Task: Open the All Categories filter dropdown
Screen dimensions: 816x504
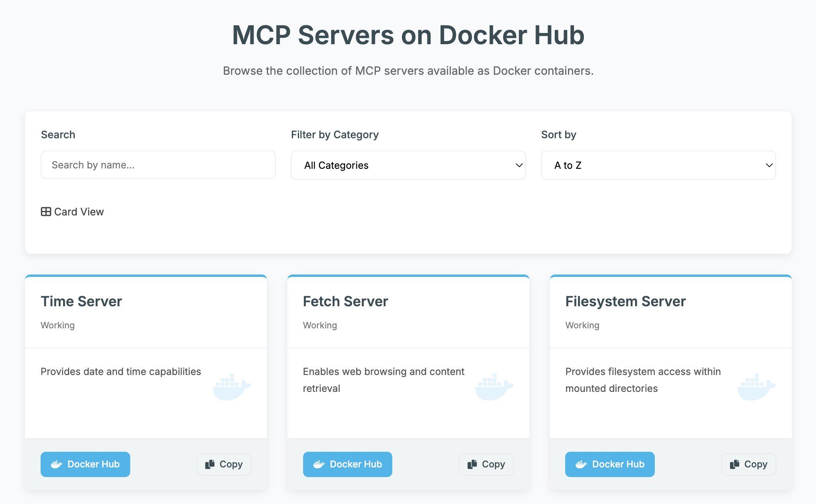Action: tap(408, 165)
